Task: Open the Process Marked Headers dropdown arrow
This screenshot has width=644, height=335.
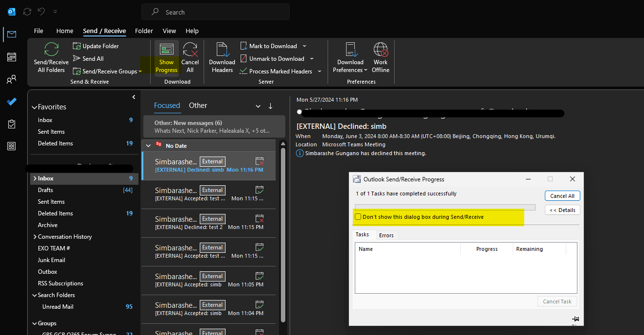Action: pos(320,71)
